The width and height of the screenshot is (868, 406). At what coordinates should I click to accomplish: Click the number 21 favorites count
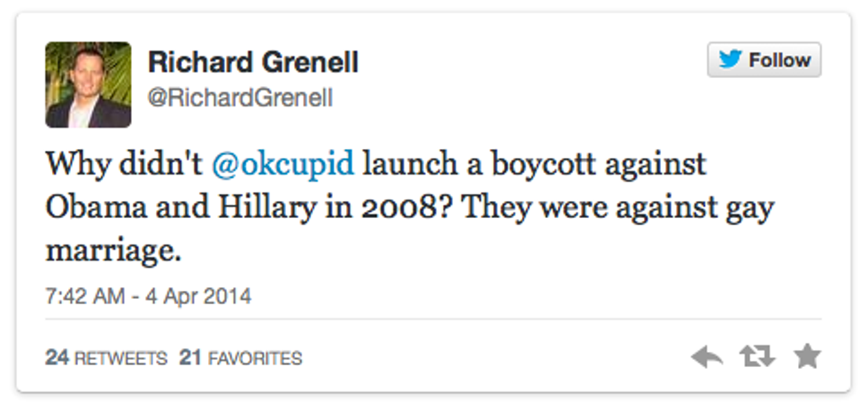click(191, 358)
